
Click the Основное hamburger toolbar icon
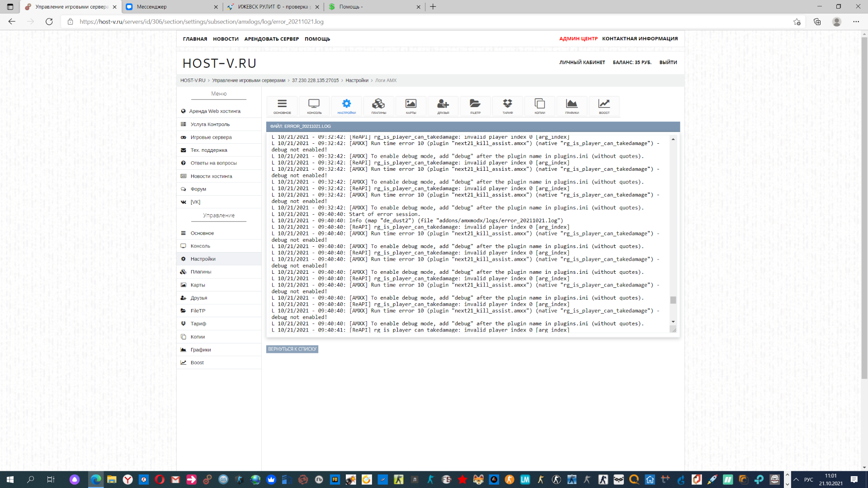click(x=282, y=106)
